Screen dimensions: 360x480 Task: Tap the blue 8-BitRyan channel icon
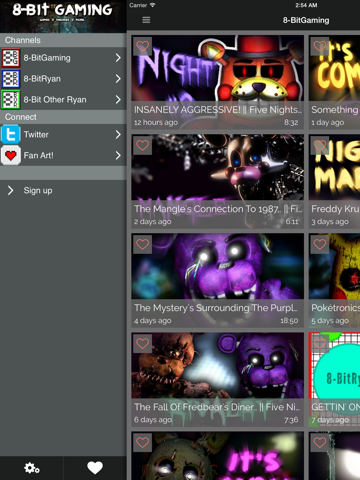[x=11, y=79]
